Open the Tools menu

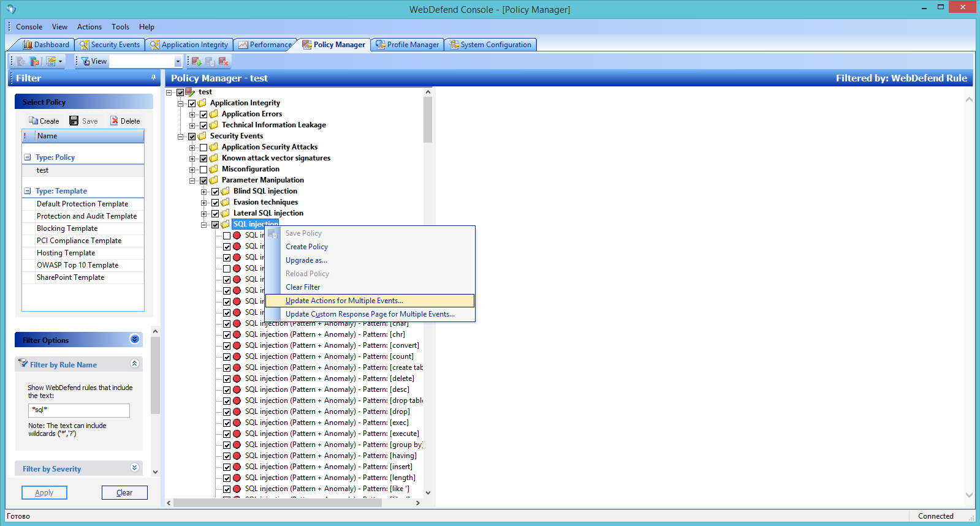click(x=120, y=27)
